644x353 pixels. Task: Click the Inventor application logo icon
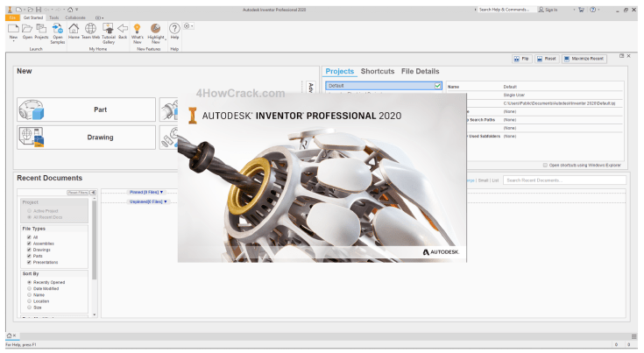coord(10,10)
